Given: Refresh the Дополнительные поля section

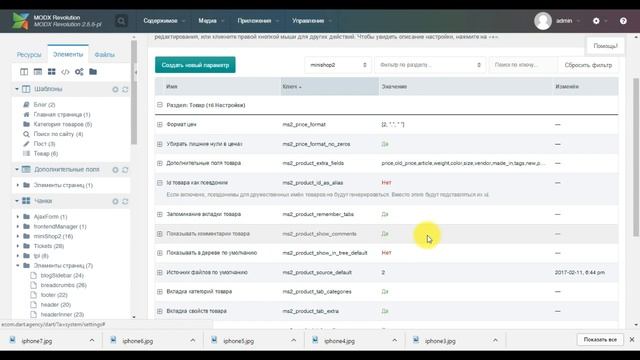Looking at the screenshot, I should click(x=125, y=170).
